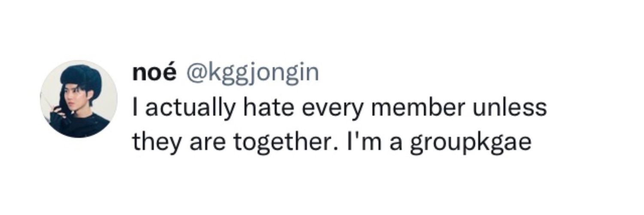Click the accented "é" in the display name

pos(170,74)
